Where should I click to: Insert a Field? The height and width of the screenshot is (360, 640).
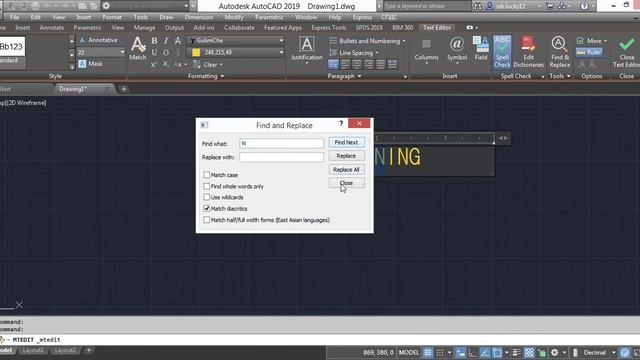click(481, 49)
